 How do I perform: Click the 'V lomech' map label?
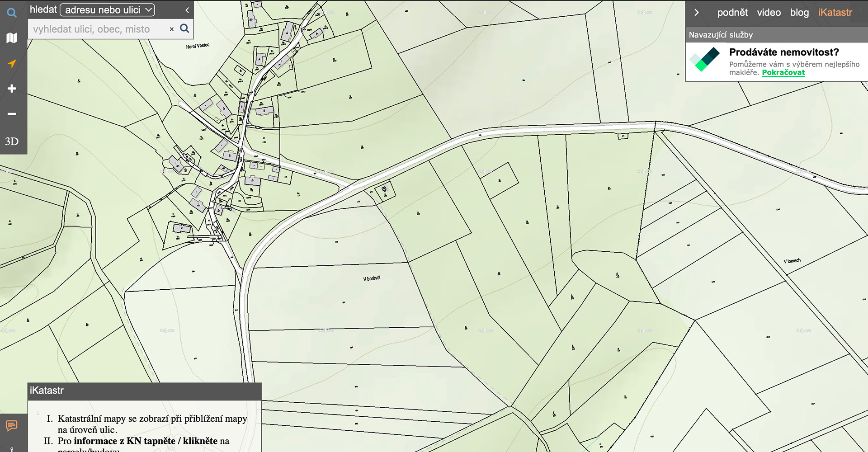pyautogui.click(x=792, y=261)
